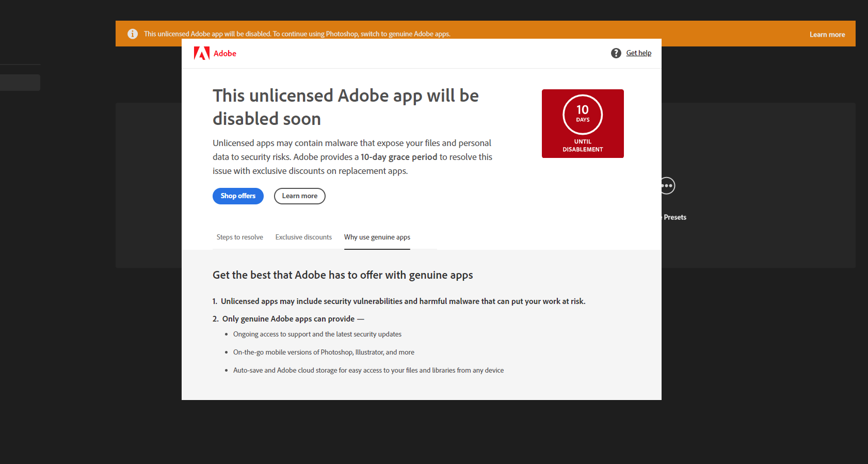Click the Adobe wordmark text
The width and height of the screenshot is (868, 464).
[x=225, y=54]
